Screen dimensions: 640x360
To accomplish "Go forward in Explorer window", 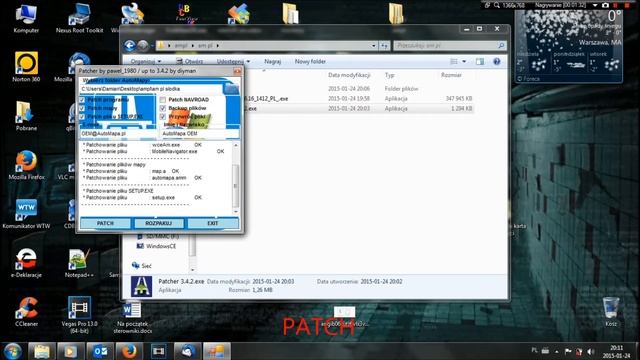I will 143,45.
